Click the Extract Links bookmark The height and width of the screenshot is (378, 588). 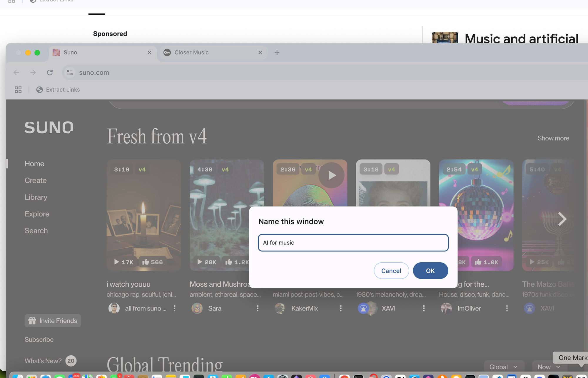pos(58,90)
